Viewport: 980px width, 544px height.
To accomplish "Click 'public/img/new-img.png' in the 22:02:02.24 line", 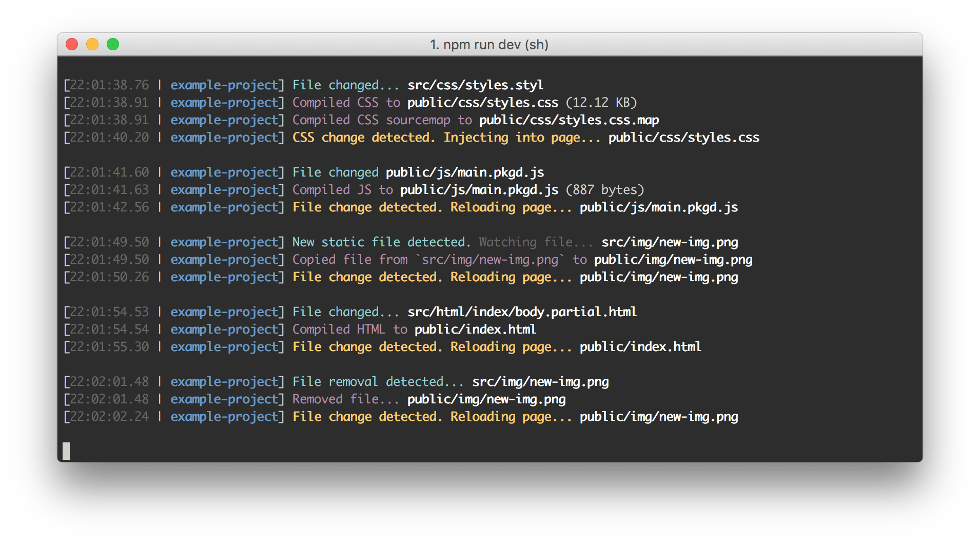I will (x=659, y=417).
